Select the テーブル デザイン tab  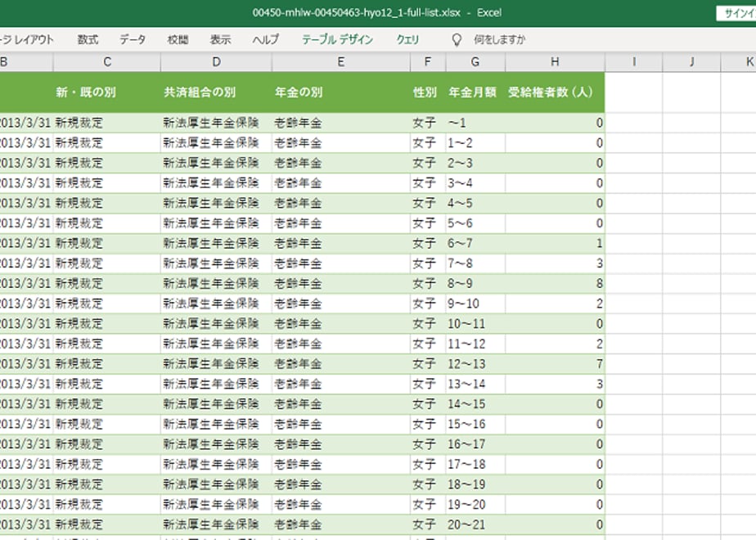coord(337,39)
